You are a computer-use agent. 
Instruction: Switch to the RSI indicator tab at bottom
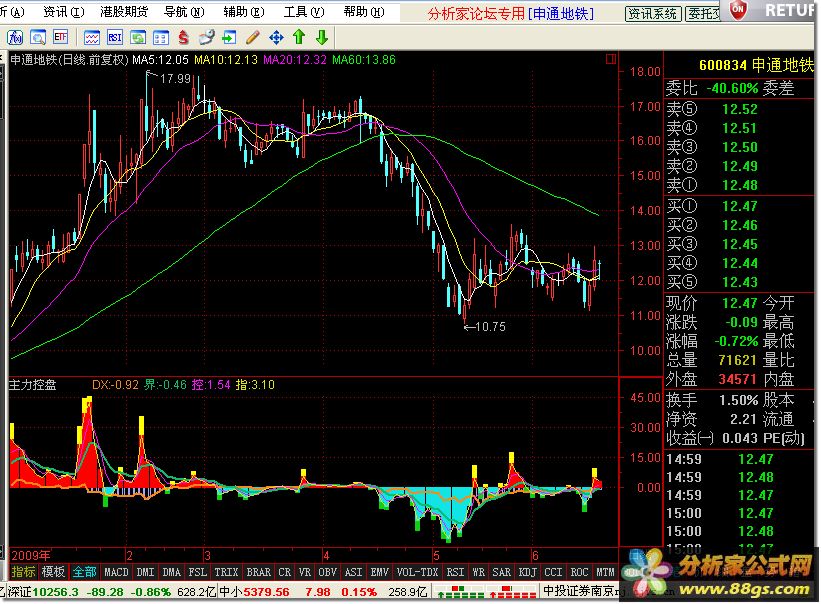pos(456,572)
